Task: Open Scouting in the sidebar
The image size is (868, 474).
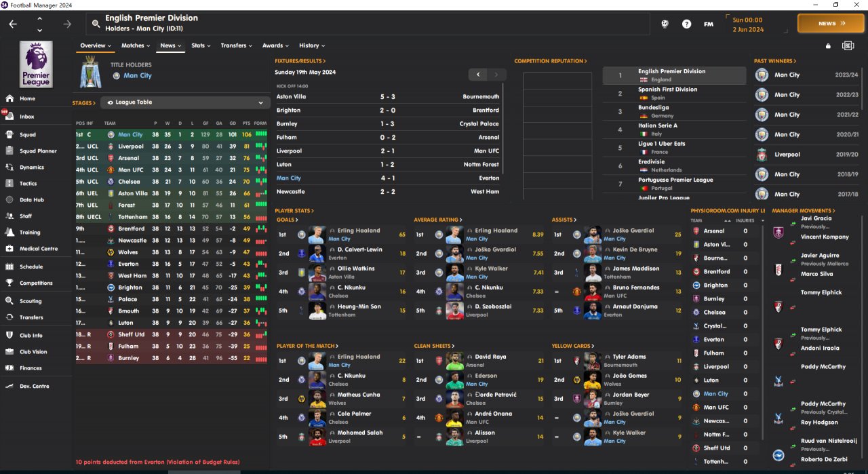Action: pyautogui.click(x=31, y=301)
